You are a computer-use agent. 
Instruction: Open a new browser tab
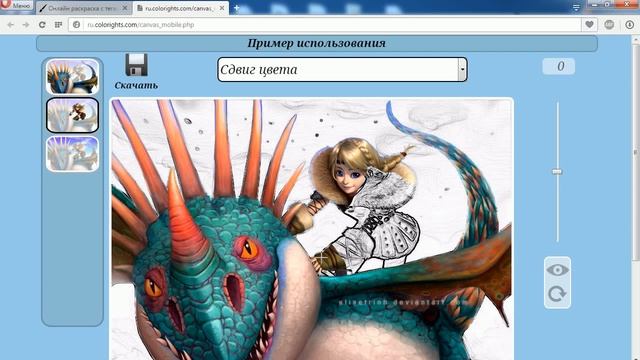tap(236, 8)
